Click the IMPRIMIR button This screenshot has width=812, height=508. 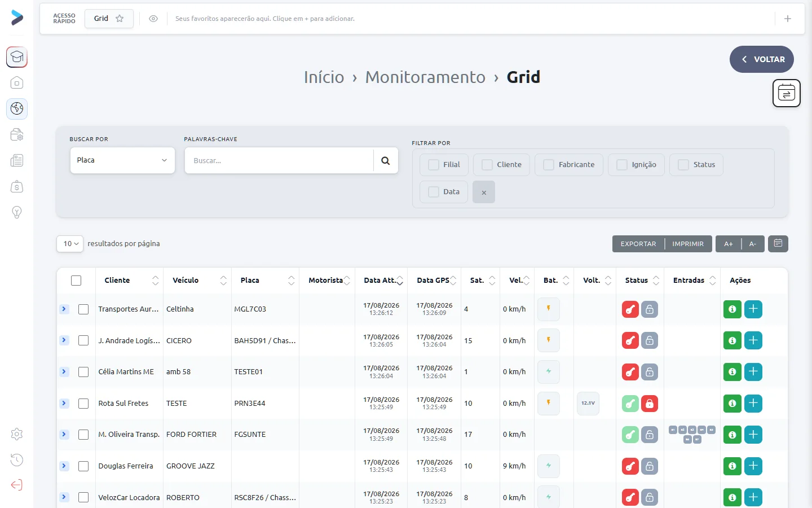coord(688,244)
